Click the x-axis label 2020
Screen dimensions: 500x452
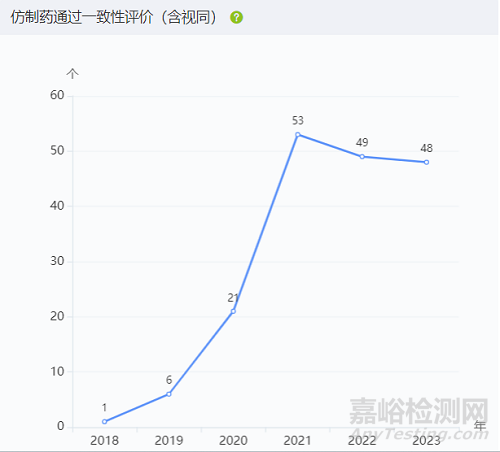pyautogui.click(x=233, y=440)
